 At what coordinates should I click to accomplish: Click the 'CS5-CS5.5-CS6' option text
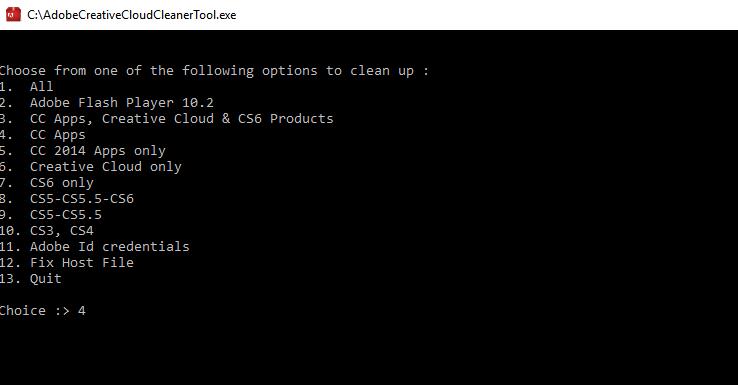tap(82, 199)
